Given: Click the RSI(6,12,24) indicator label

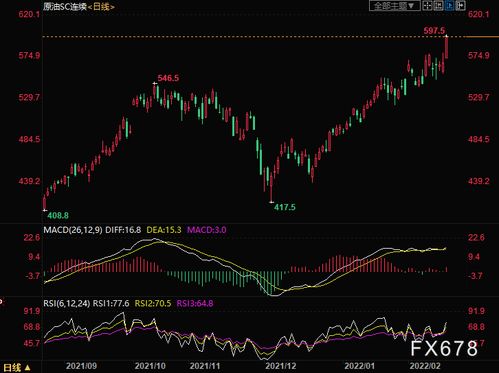Looking at the screenshot, I should point(67,303).
